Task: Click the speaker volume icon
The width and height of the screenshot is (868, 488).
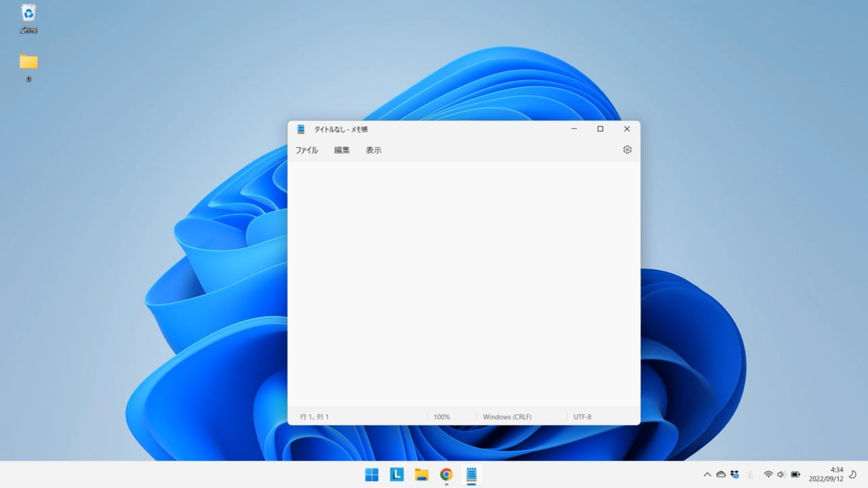Action: (x=781, y=474)
